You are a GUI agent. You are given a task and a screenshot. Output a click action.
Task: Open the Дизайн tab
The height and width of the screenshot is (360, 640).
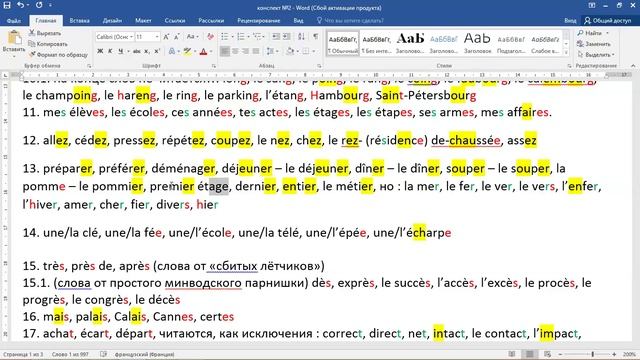click(x=112, y=20)
